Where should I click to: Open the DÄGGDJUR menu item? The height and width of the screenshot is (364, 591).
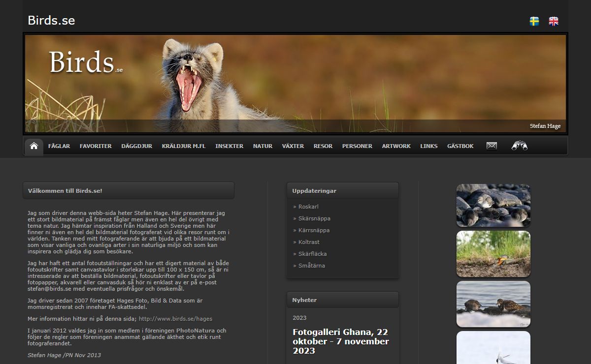coord(136,146)
